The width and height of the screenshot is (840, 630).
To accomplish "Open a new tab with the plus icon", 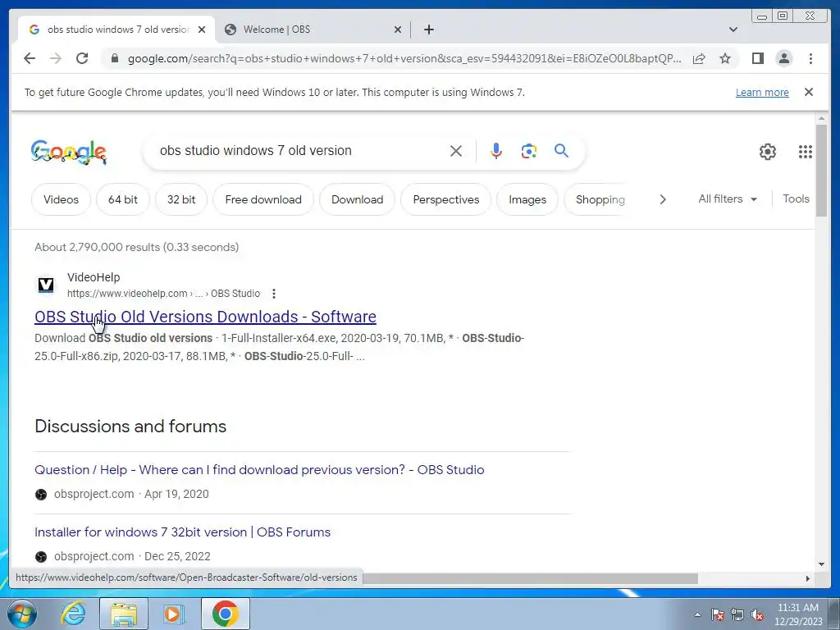I will pos(428,30).
